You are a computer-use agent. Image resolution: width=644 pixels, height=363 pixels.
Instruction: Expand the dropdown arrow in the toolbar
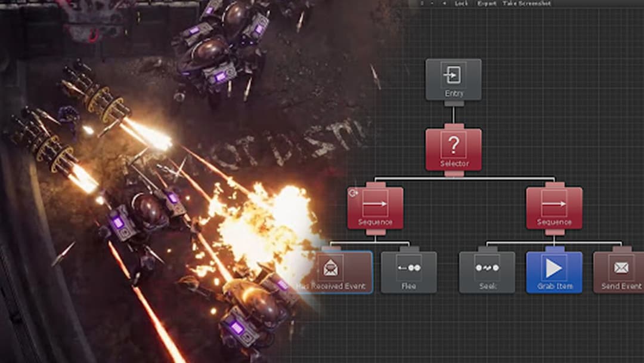click(x=444, y=5)
